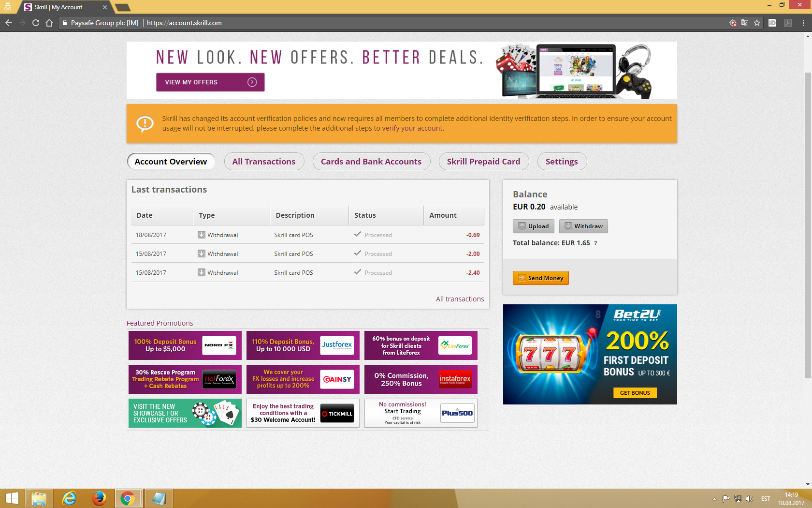Click the View My Offers button

[x=210, y=82]
